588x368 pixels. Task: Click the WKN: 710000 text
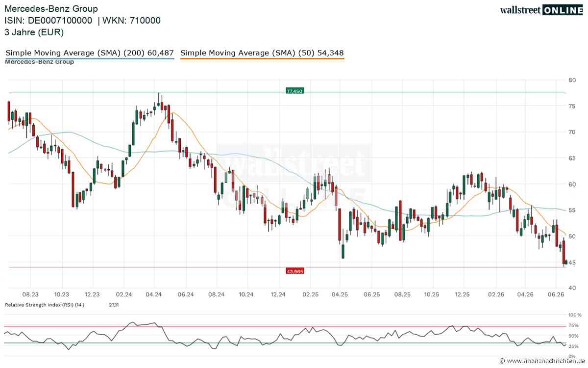tap(131, 21)
